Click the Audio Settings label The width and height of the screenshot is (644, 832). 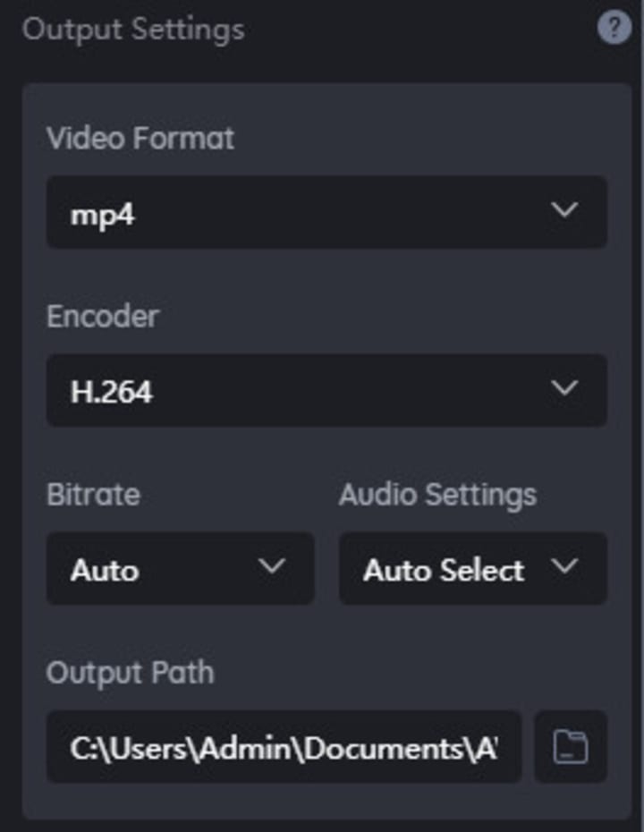[x=437, y=495]
